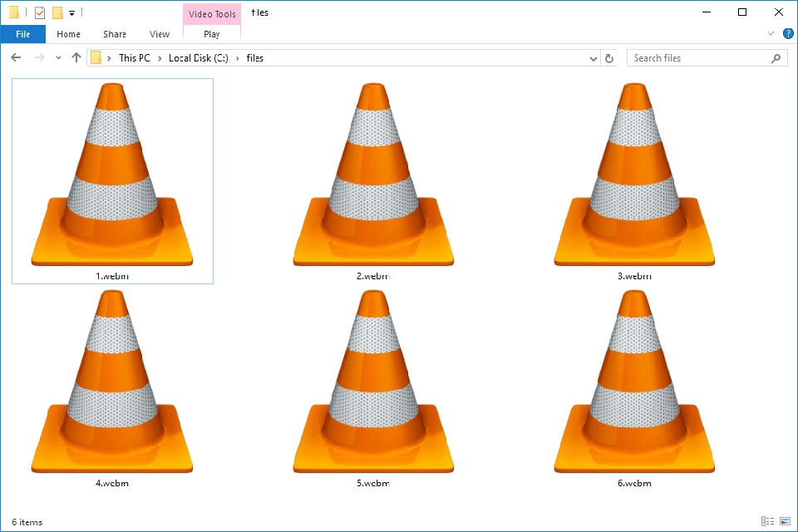Open the address bar history dropdown
The height and width of the screenshot is (532, 798).
coord(593,57)
